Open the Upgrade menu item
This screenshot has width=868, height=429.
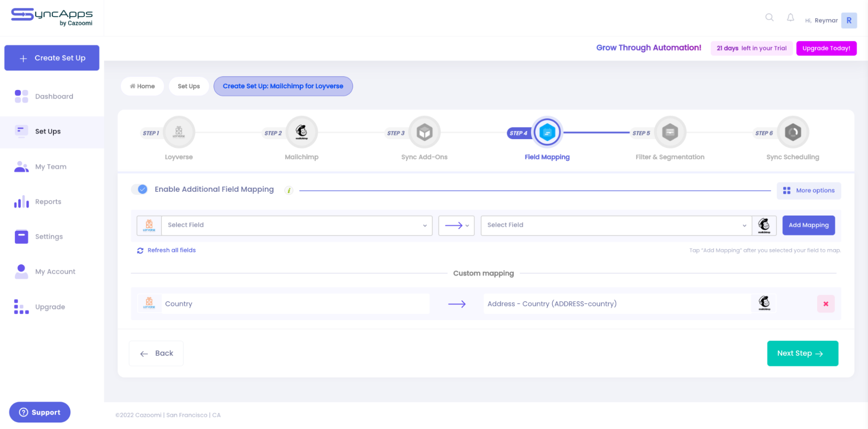pos(52,306)
